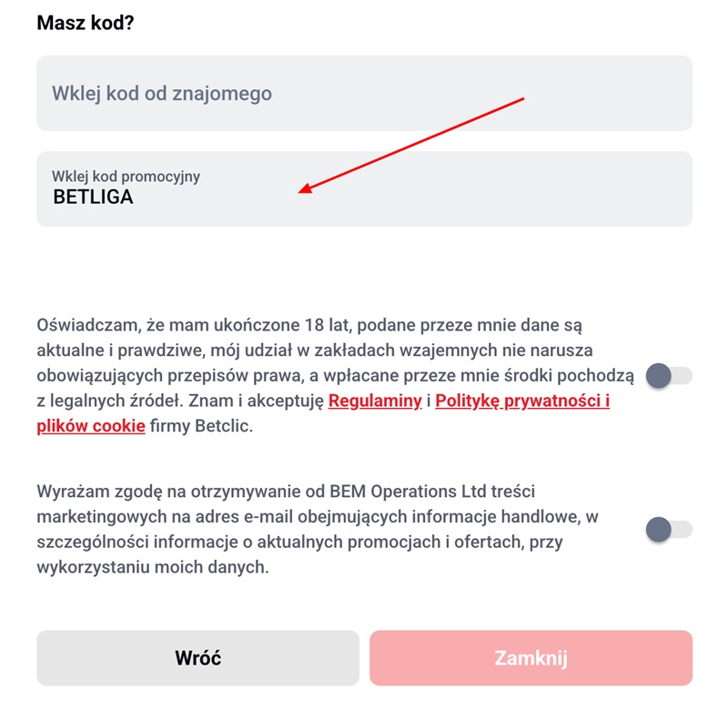Click the 'plików cookie' link text

pos(91,426)
